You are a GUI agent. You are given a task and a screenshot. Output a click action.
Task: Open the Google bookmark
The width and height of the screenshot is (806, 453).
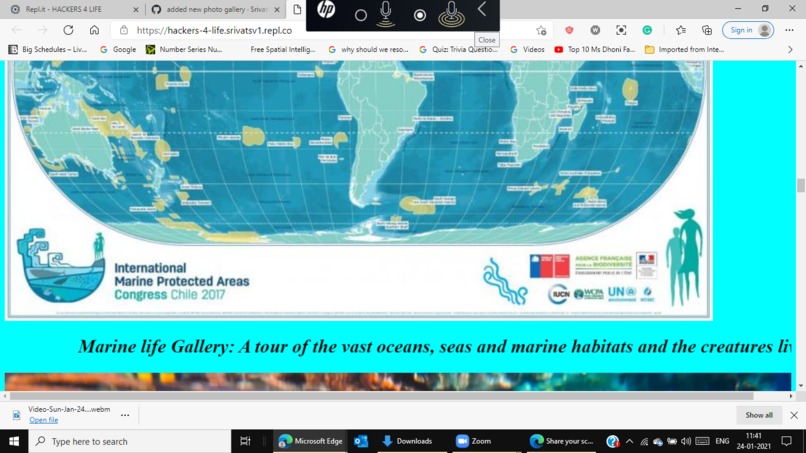(118, 49)
